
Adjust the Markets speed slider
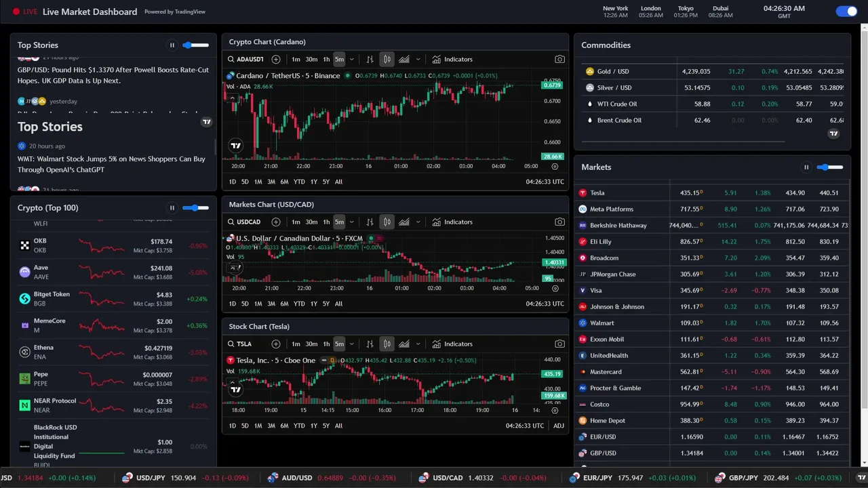830,167
